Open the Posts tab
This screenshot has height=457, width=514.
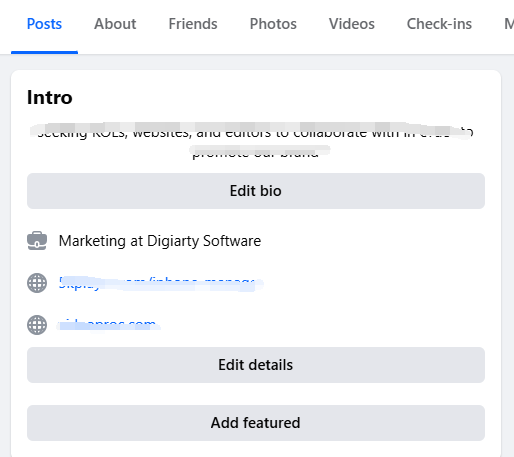[44, 24]
